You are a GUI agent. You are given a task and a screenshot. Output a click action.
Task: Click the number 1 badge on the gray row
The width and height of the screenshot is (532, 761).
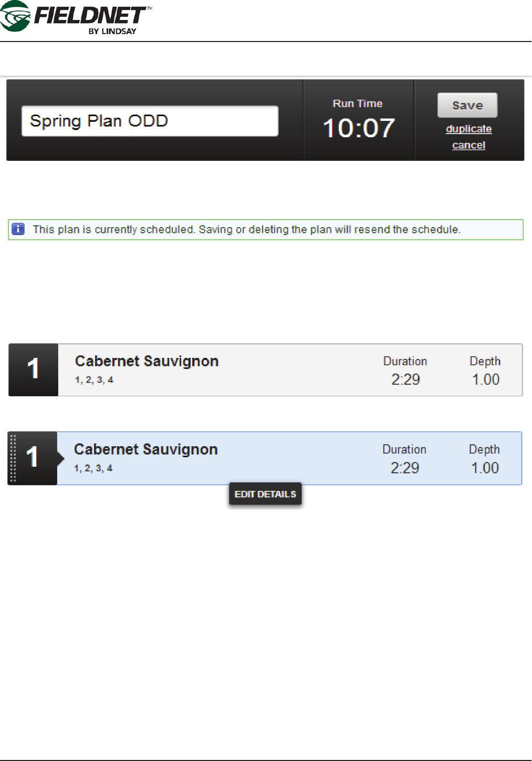click(33, 369)
